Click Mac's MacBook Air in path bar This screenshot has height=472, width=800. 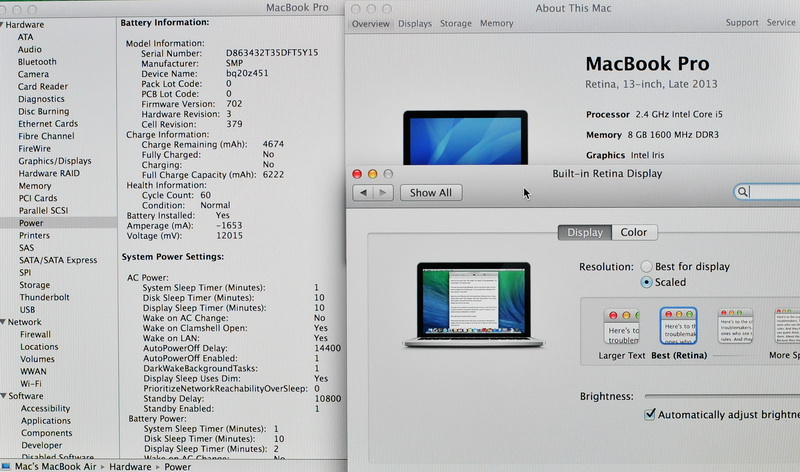55,466
